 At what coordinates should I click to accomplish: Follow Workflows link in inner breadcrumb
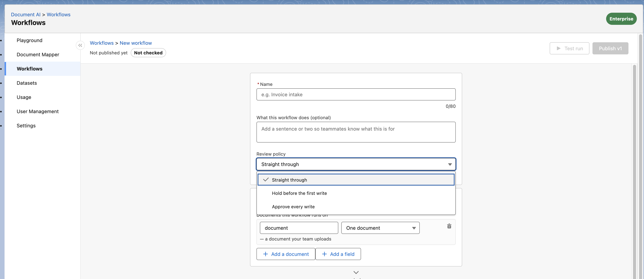point(102,43)
